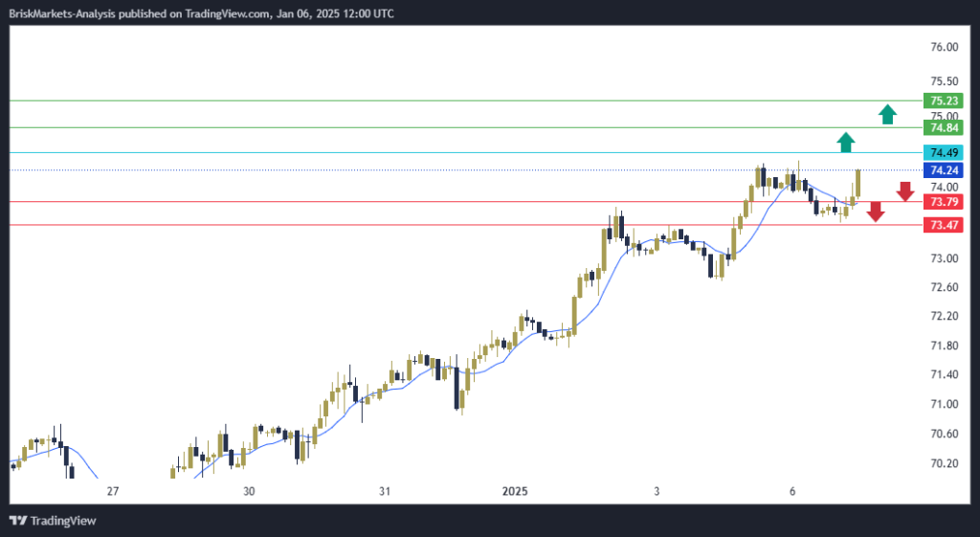The height and width of the screenshot is (537, 980).
Task: Click the 73.79 red price label
Action: 943,201
